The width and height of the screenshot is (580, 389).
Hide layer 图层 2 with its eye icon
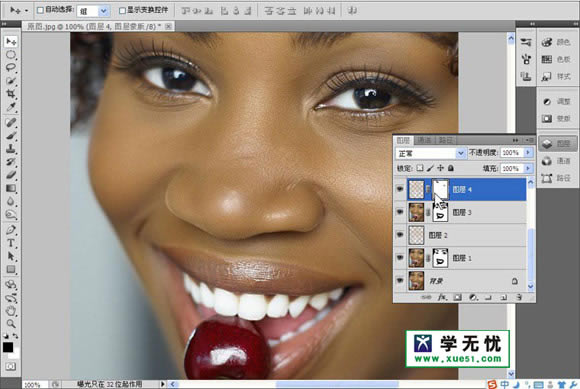click(400, 235)
